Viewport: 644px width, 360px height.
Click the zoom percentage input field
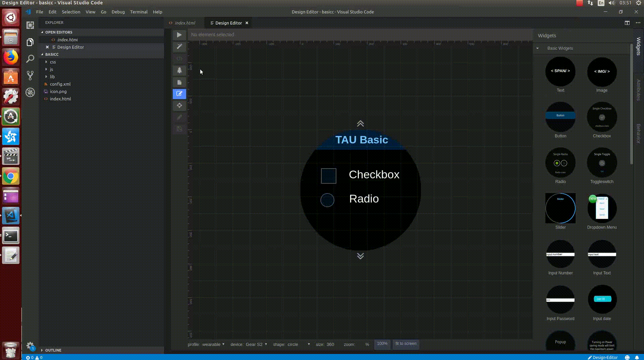point(360,344)
